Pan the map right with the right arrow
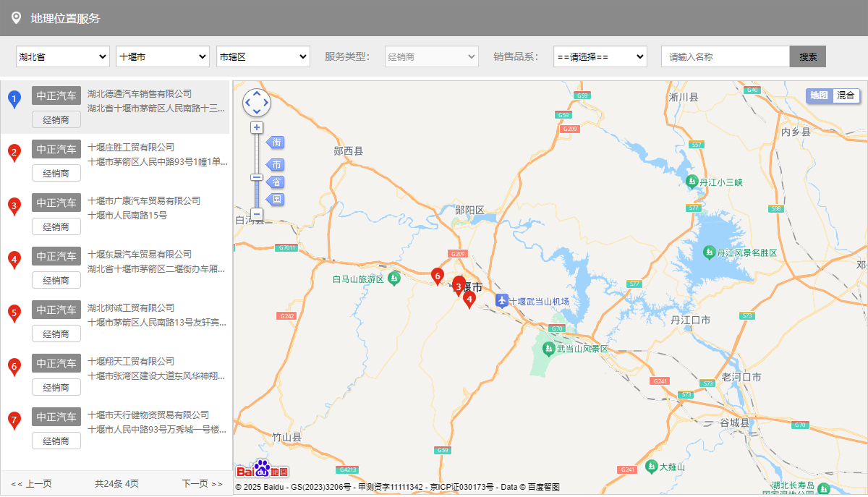Viewport: 868px width, 497px height. [x=265, y=103]
